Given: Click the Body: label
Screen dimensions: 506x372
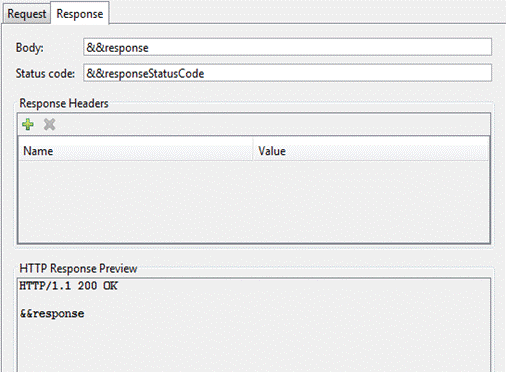Looking at the screenshot, I should point(30,48).
